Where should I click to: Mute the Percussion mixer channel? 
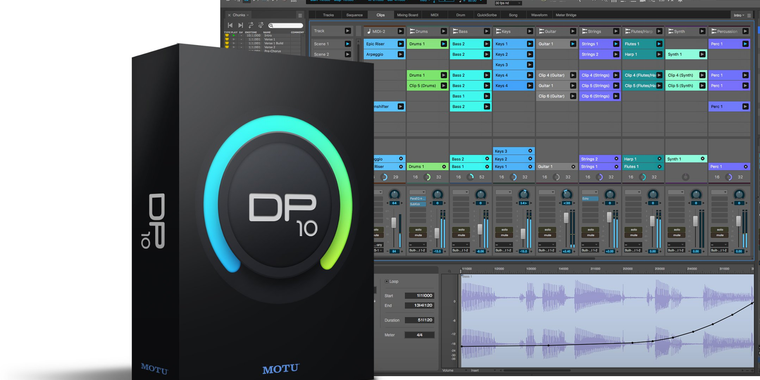[720, 235]
